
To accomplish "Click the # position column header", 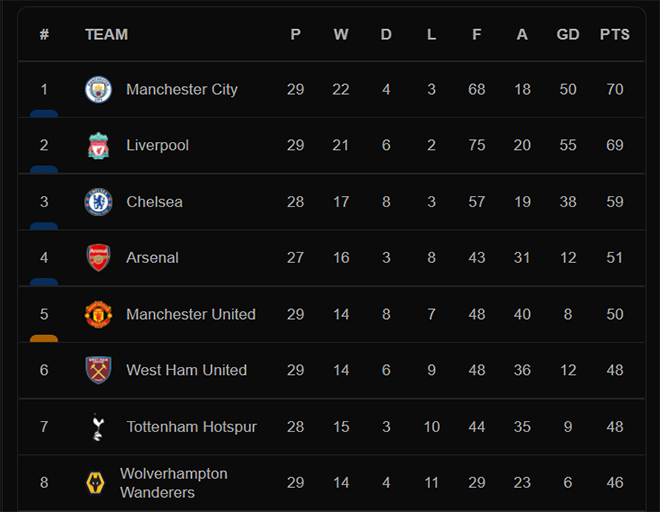I will pyautogui.click(x=44, y=34).
